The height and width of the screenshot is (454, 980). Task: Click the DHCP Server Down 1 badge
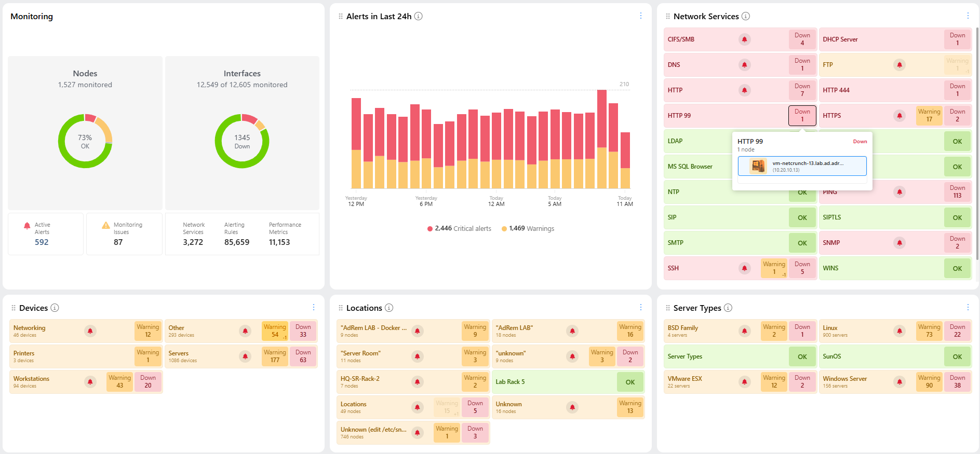pos(957,39)
